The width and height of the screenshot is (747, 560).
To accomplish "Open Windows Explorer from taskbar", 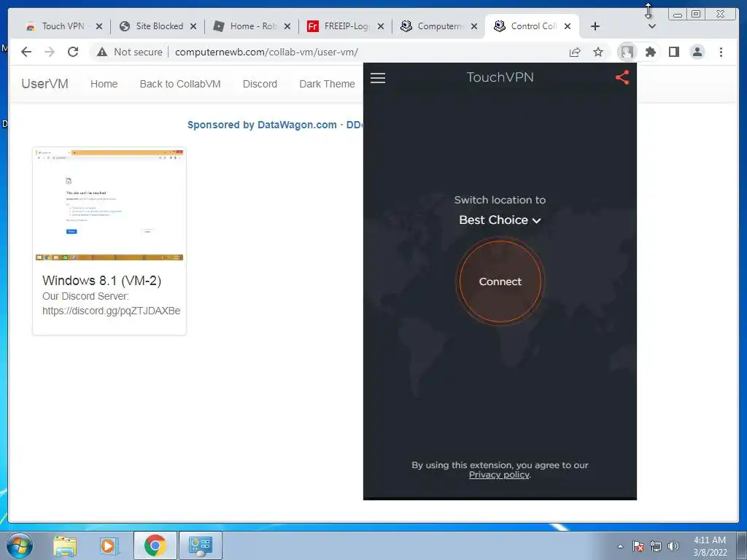I will (x=65, y=545).
